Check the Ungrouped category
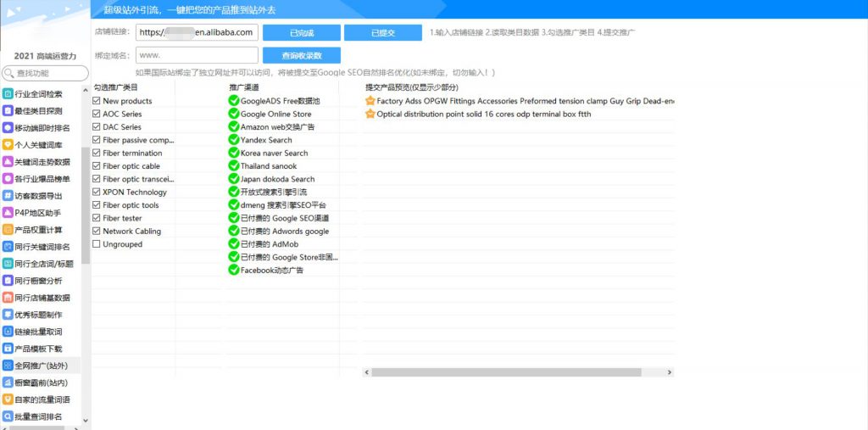The width and height of the screenshot is (868, 430). pos(97,243)
